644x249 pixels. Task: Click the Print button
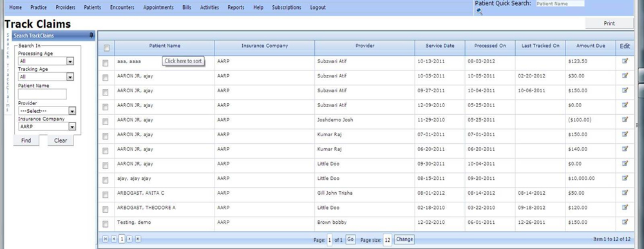pyautogui.click(x=609, y=23)
